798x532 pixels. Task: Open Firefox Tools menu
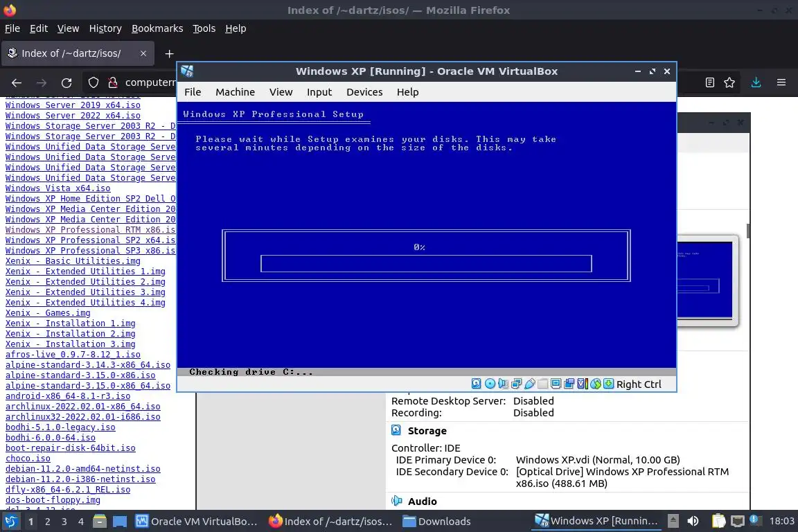point(204,28)
